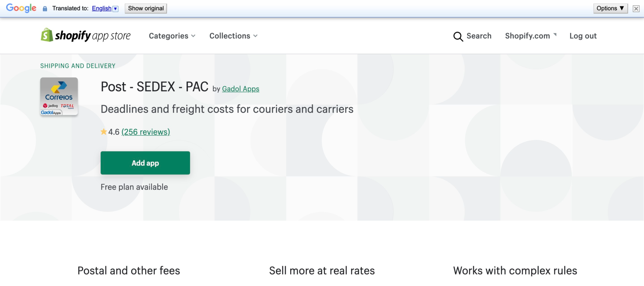Click the Shopify.com header link
The width and height of the screenshot is (644, 286).
[x=527, y=36]
